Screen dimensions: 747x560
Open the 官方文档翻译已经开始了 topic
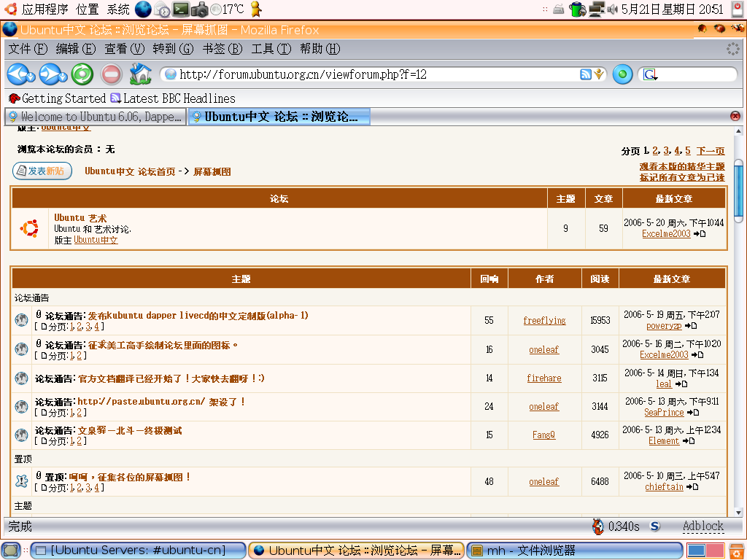tap(171, 378)
